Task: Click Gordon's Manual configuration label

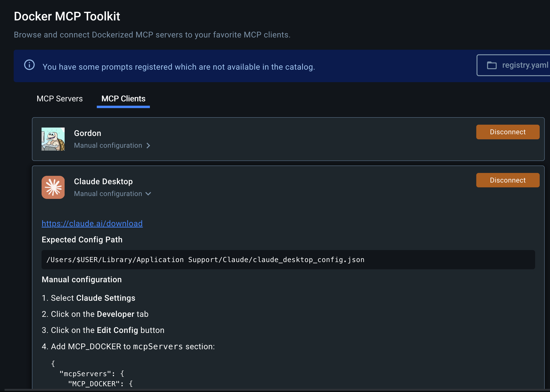Action: pyautogui.click(x=108, y=146)
